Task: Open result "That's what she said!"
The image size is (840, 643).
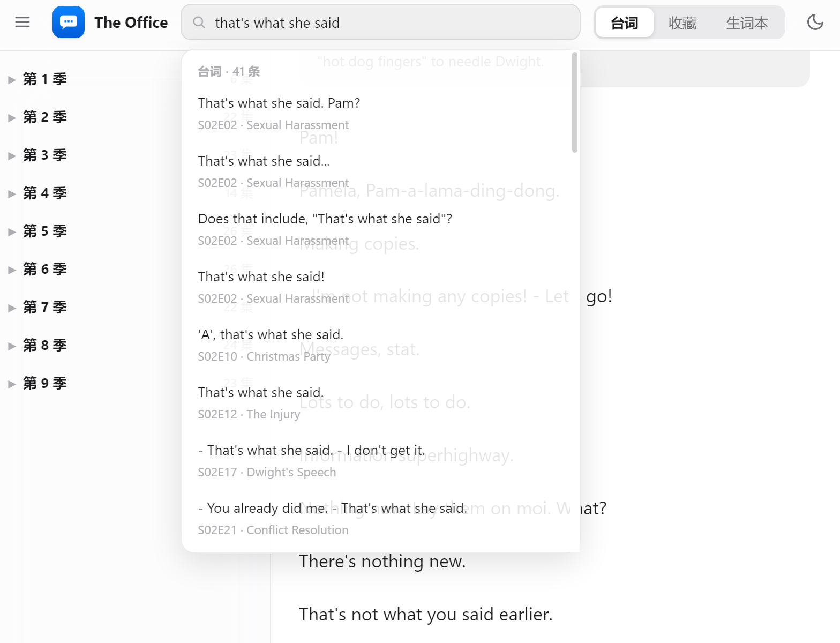Action: 377,287
